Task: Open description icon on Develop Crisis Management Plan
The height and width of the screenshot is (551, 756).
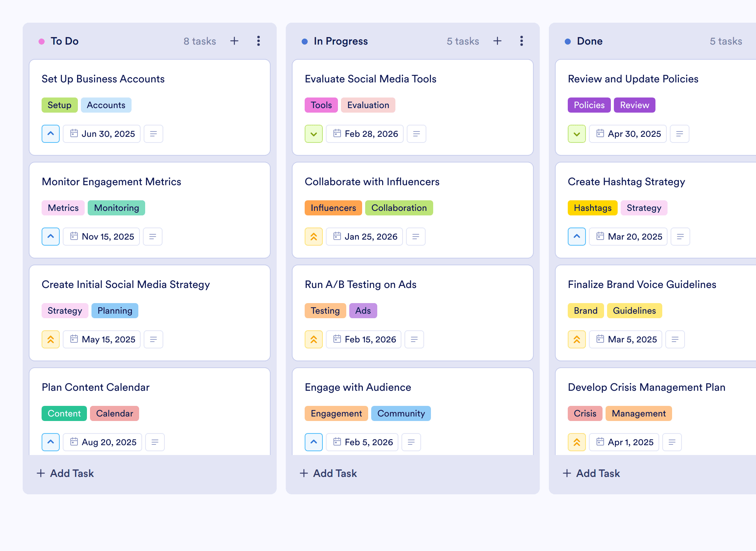Action: pos(672,442)
